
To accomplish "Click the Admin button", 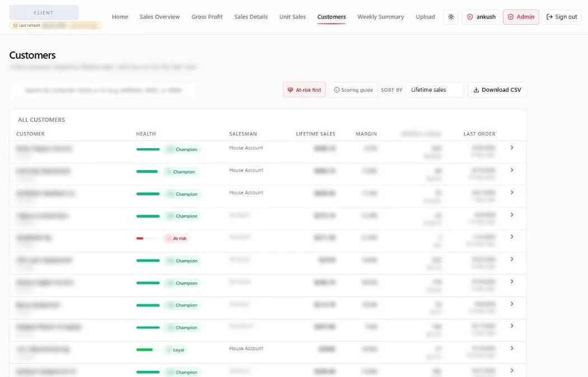I will pos(521,17).
